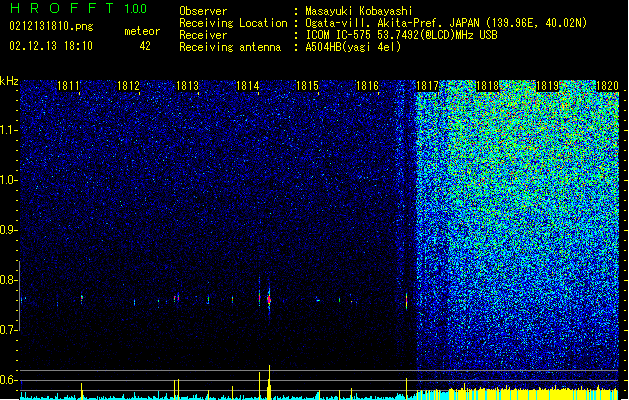Click the 1813 time marker
The width and height of the screenshot is (629, 400).
pos(188,86)
